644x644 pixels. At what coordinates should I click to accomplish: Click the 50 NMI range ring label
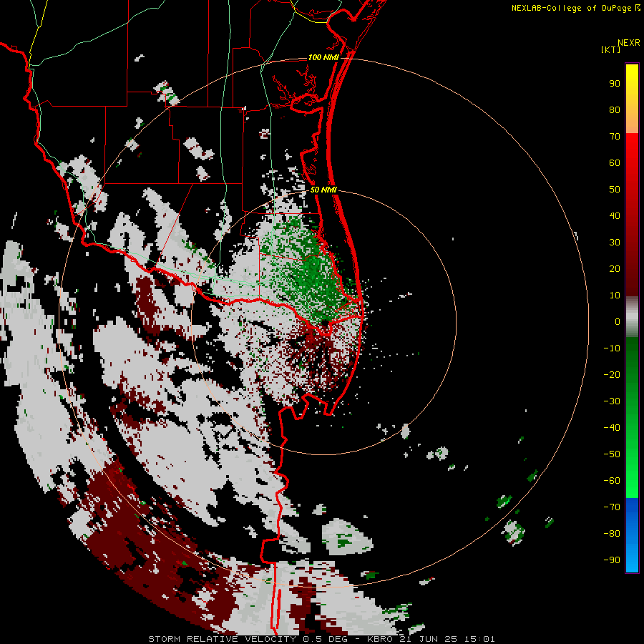click(x=323, y=190)
